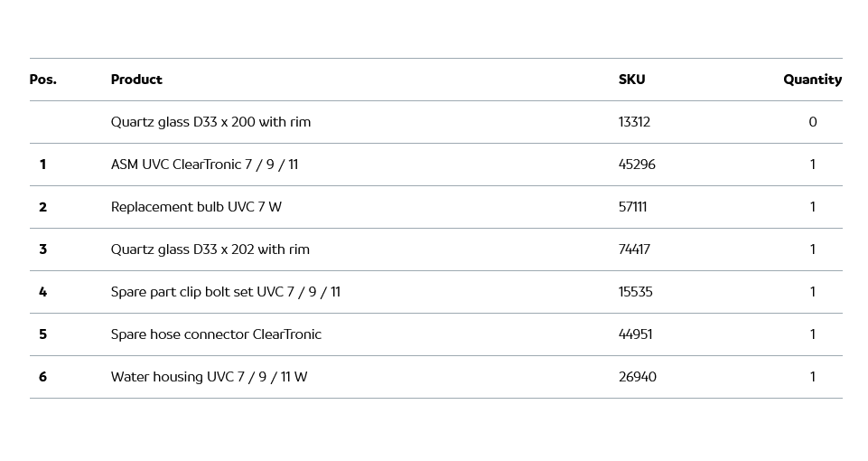Click SKU 13312

point(634,122)
